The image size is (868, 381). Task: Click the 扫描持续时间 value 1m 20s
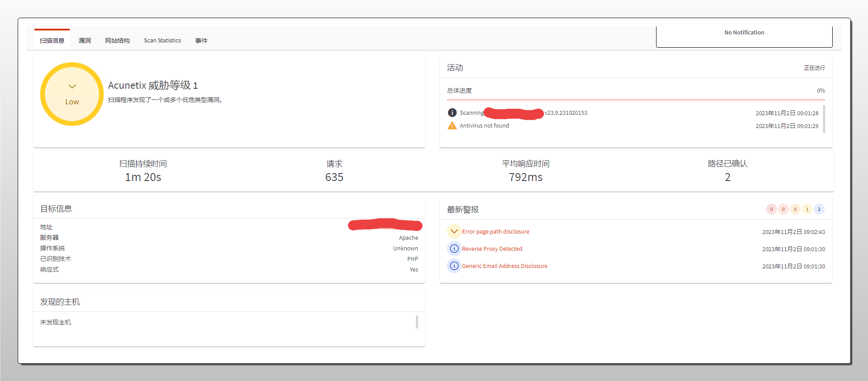(143, 177)
